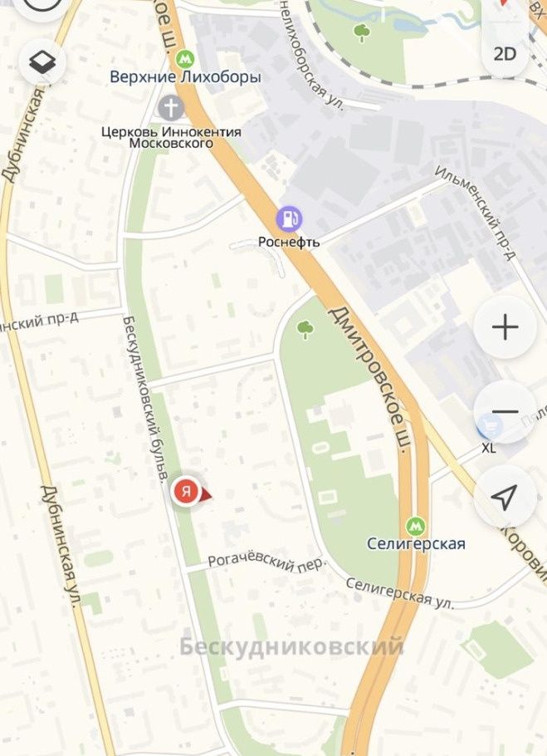Screen dimensions: 547x756
Task: Select the red Я location marker
Action: pos(187,492)
